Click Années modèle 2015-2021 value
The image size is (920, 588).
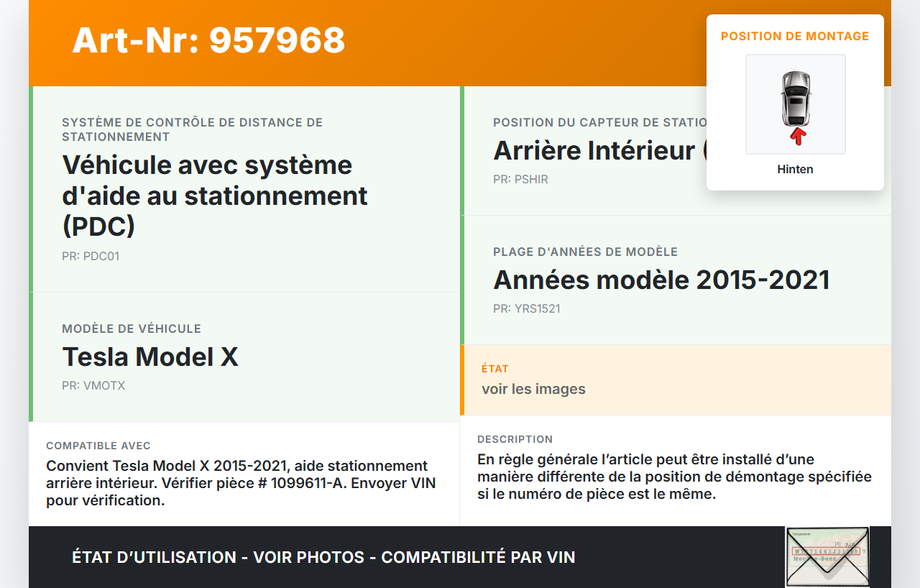coord(661,280)
